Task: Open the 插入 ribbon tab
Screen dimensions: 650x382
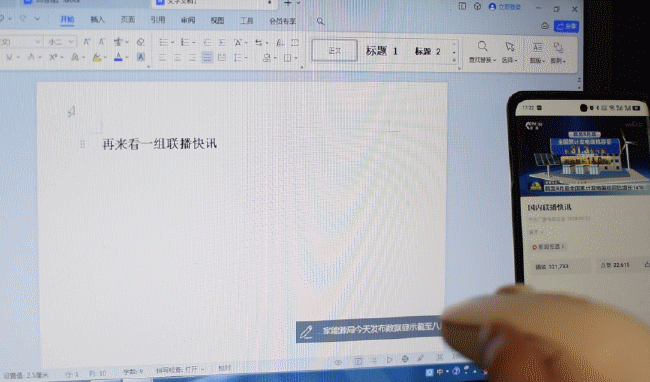Action: [97, 19]
